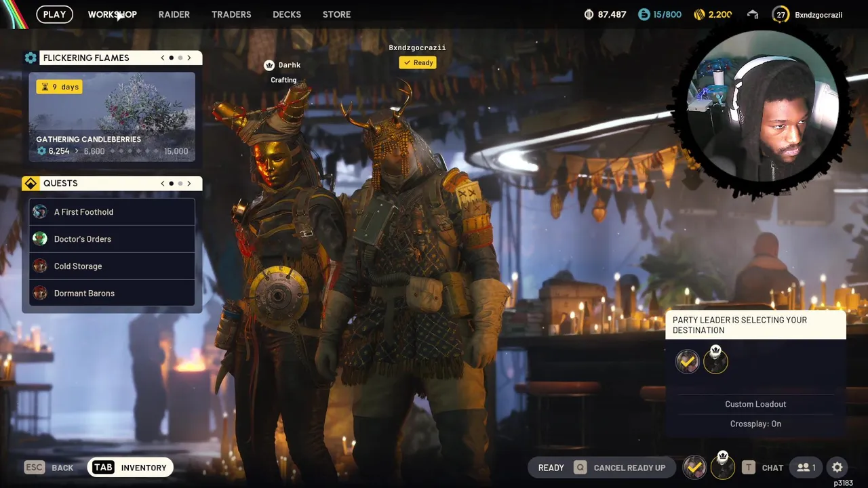Open the Bxndzgocrazii profile name in the top bar
Image resolution: width=868 pixels, height=488 pixels.
[x=818, y=14]
